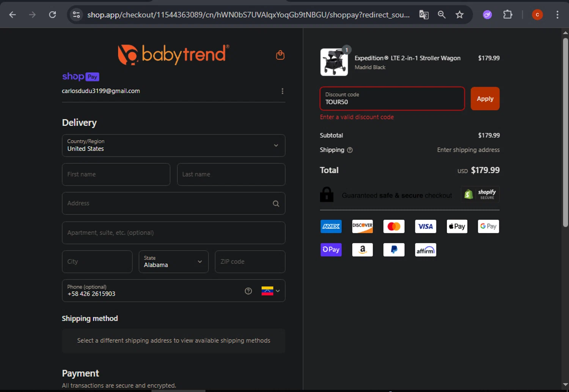Click the Google Pay icon

[489, 226]
